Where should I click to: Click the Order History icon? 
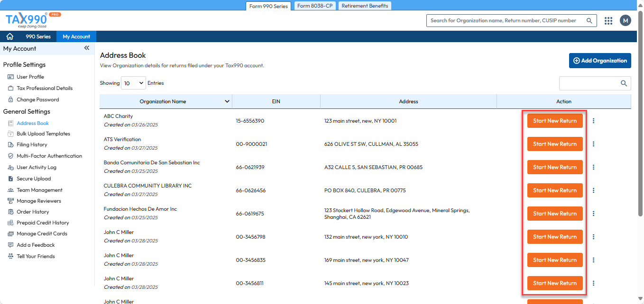pyautogui.click(x=10, y=212)
